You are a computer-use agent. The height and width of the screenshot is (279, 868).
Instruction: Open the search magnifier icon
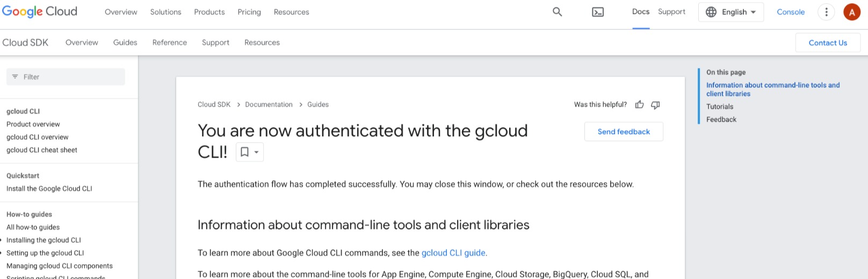558,12
